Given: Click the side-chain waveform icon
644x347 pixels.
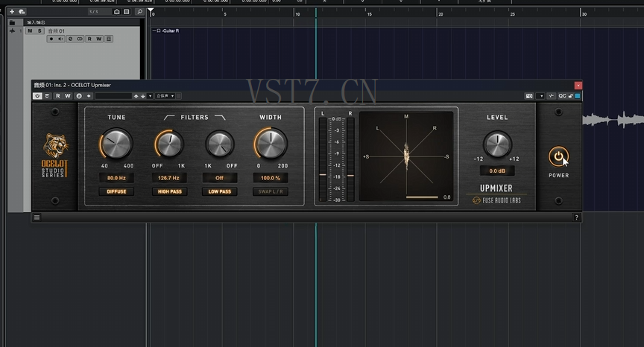Looking at the screenshot, I should (551, 96).
